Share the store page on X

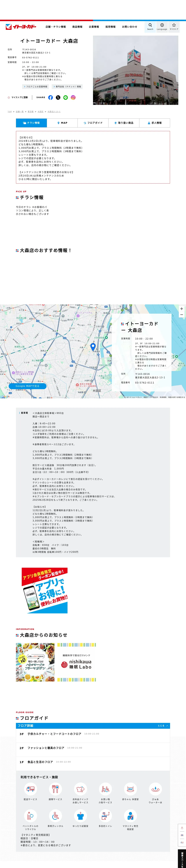(x=58, y=97)
